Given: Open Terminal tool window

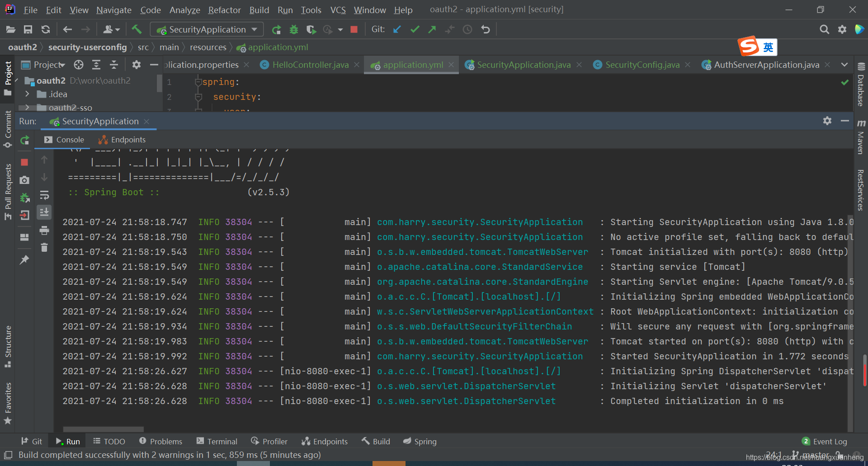Looking at the screenshot, I should tap(217, 442).
